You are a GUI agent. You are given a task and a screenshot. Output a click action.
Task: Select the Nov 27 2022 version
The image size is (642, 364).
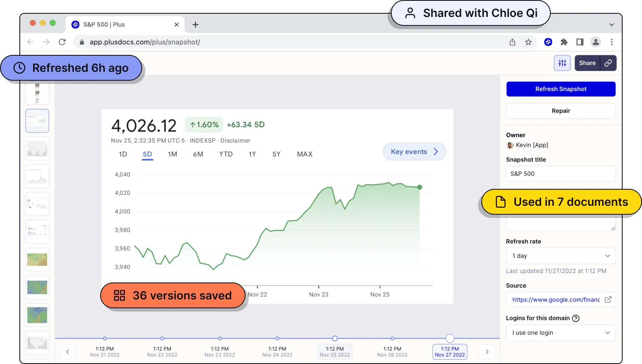coord(450,352)
